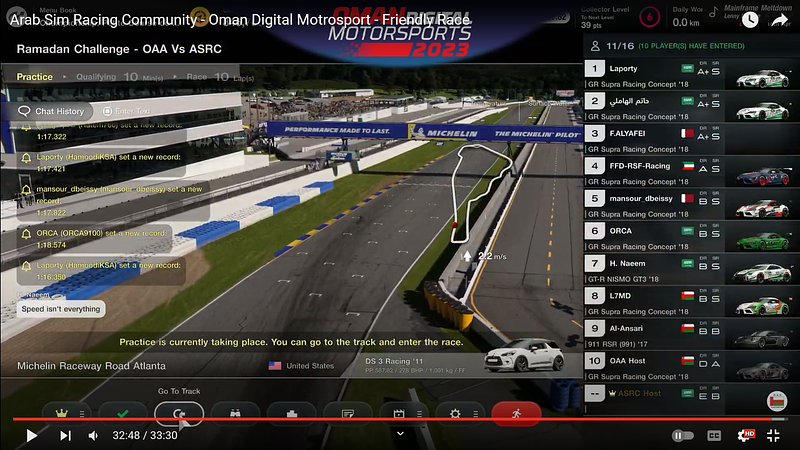This screenshot has width=800, height=450.
Task: Open Chat History
Action: [x=55, y=111]
